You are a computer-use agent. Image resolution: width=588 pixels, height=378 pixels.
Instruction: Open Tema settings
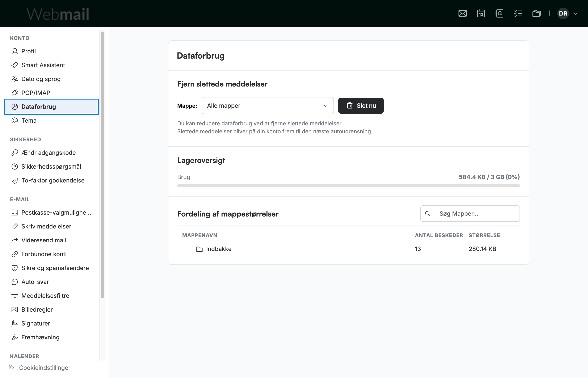(51, 121)
